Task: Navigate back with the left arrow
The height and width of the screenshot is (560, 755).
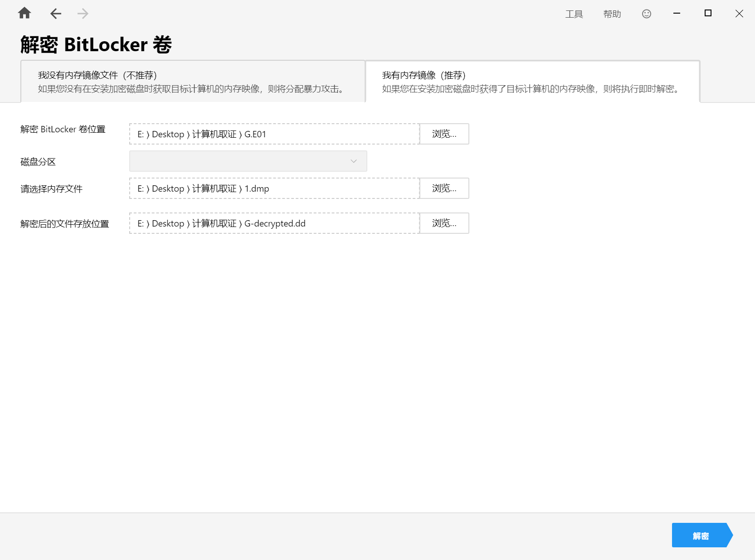Action: [x=55, y=14]
